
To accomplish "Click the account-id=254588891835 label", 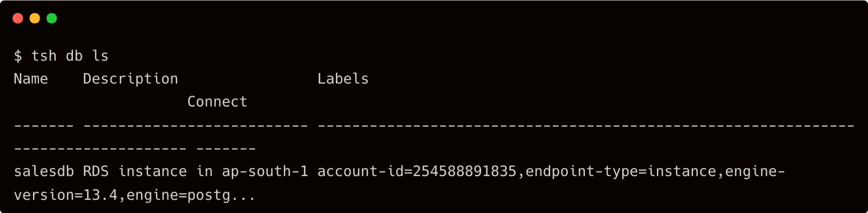I will (x=417, y=171).
